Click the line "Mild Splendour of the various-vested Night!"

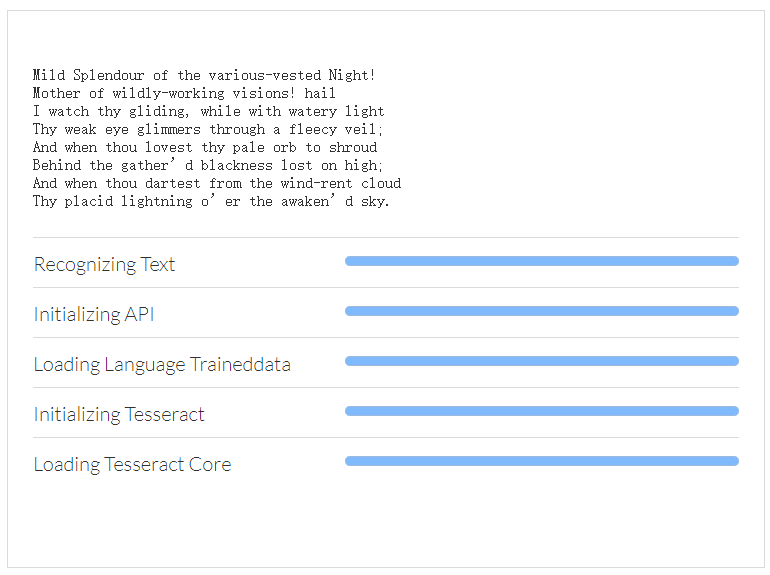(204, 75)
